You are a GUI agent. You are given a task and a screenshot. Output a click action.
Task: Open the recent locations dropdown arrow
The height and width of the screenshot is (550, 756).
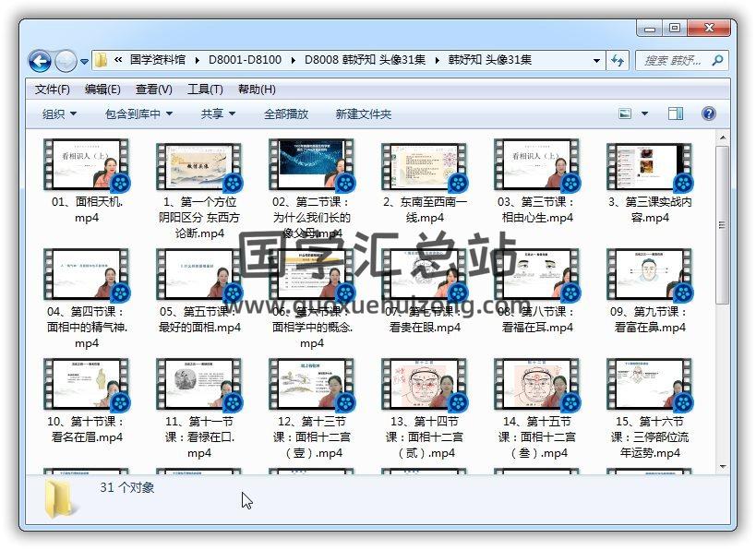(x=84, y=62)
